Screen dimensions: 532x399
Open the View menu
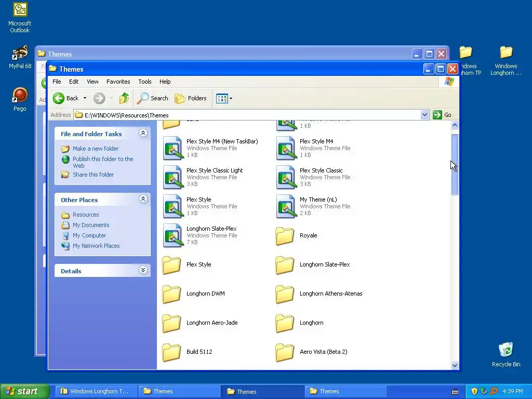[x=92, y=82]
